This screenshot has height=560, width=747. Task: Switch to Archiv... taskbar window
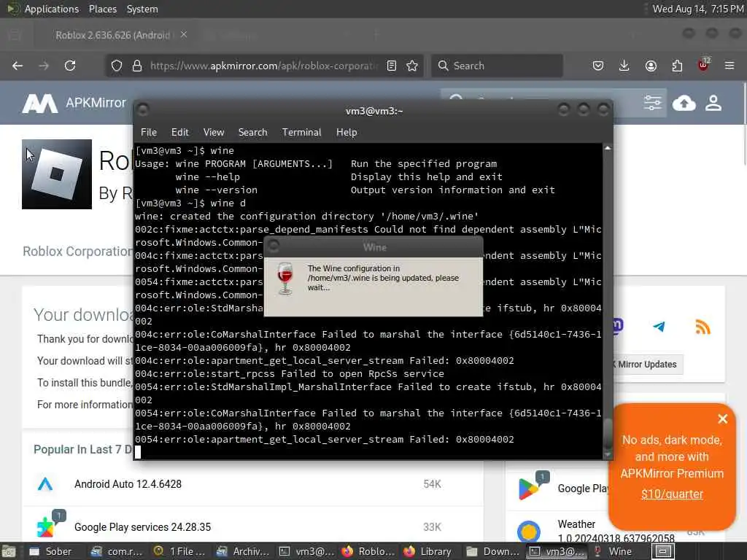tap(242, 551)
